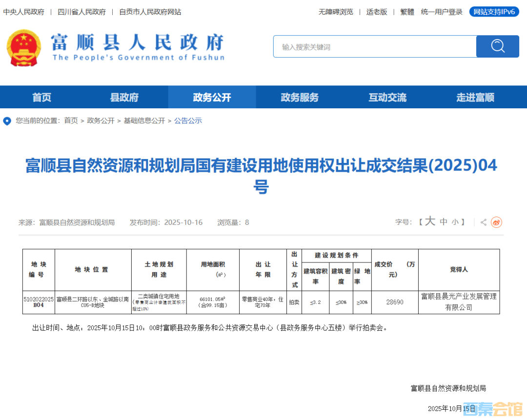Select the small font size 小
527x420 pixels.
[455, 222]
